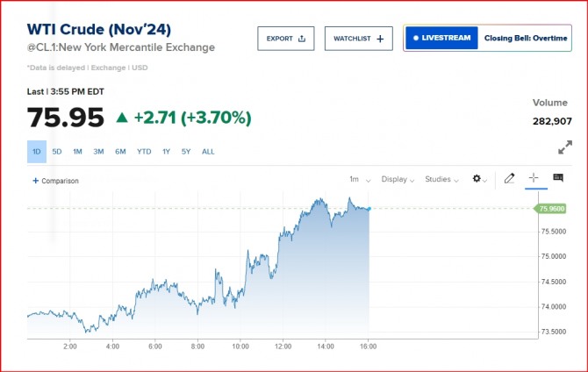This screenshot has height=372, width=588.
Task: Expand chart to fullscreen
Action: click(565, 147)
